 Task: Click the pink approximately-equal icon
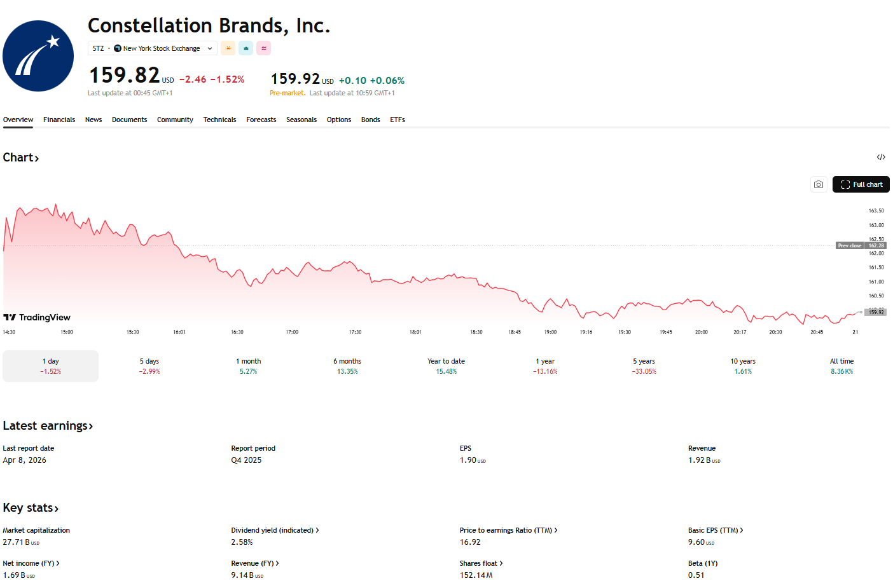pyautogui.click(x=263, y=48)
